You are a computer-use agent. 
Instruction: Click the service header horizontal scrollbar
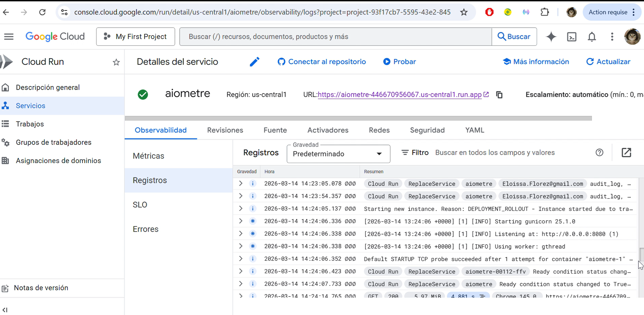[358, 118]
